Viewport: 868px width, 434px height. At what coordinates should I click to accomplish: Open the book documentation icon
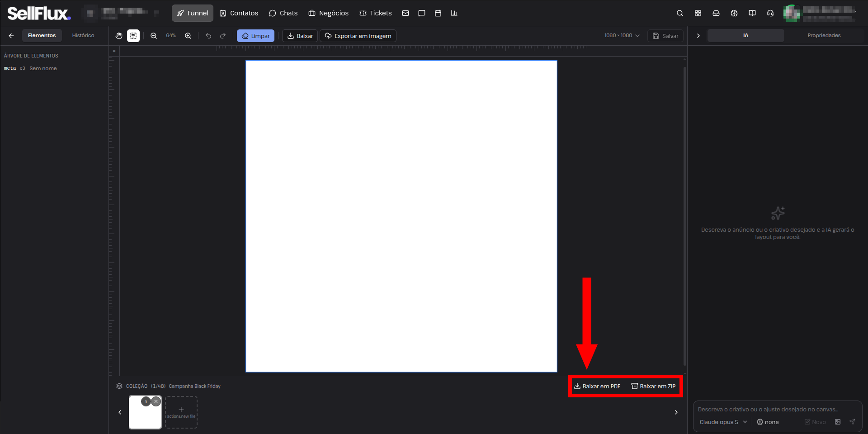(x=752, y=13)
